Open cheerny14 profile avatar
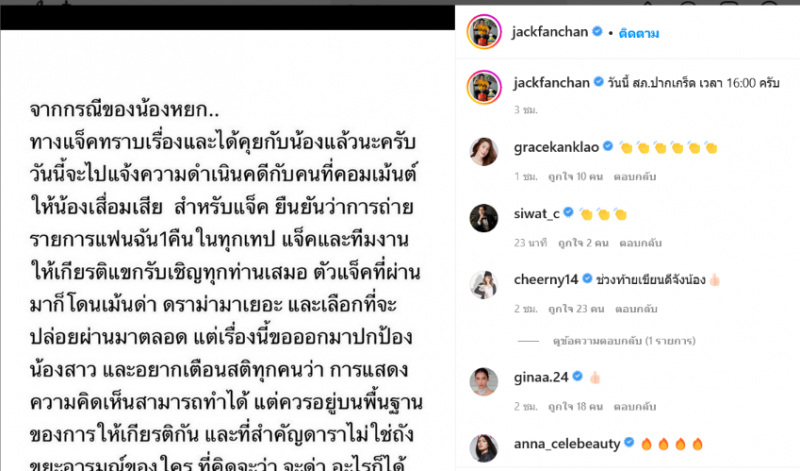The image size is (800, 471). tap(484, 284)
